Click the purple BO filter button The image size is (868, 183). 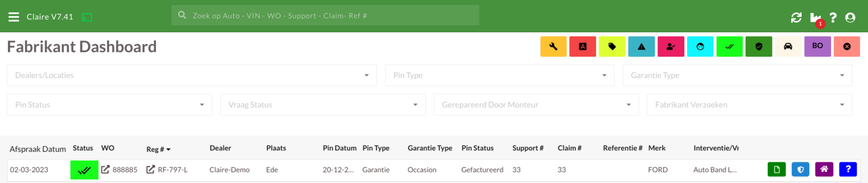[x=817, y=47]
